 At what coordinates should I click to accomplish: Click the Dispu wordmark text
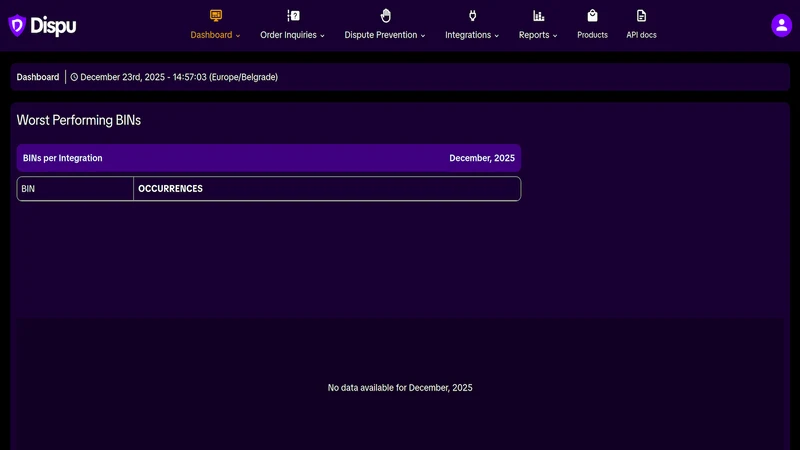click(x=53, y=26)
